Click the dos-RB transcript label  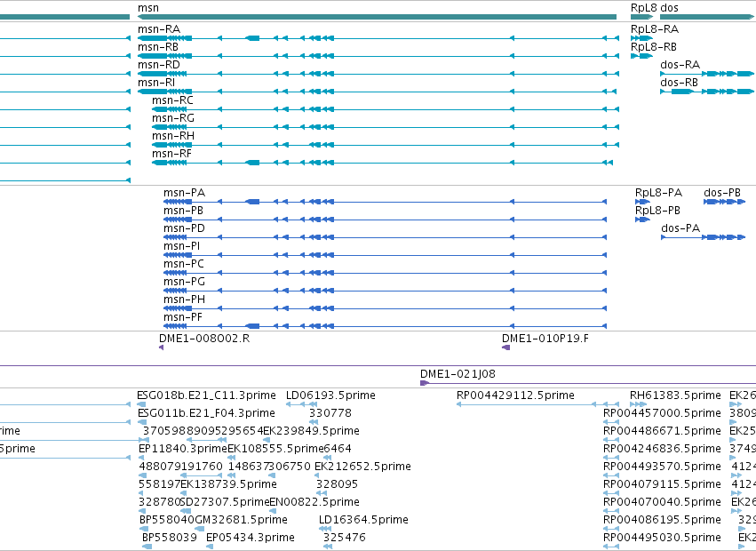[x=680, y=83]
